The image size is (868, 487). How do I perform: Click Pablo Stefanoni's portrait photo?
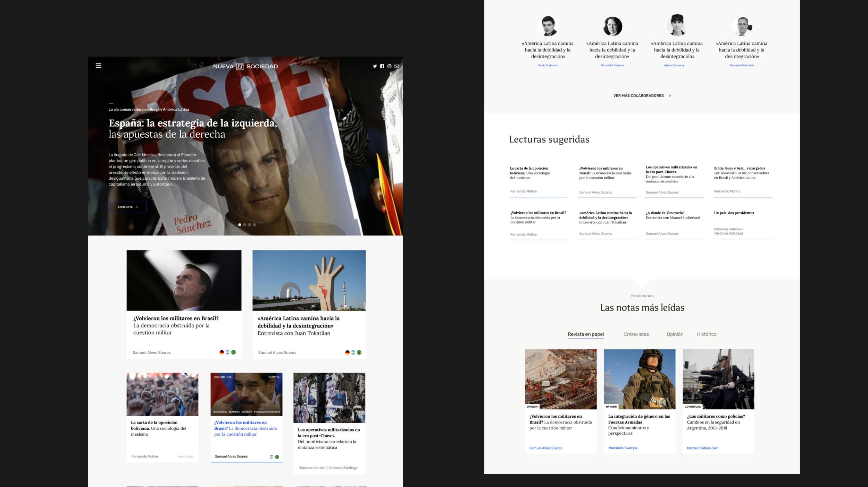[x=548, y=26]
